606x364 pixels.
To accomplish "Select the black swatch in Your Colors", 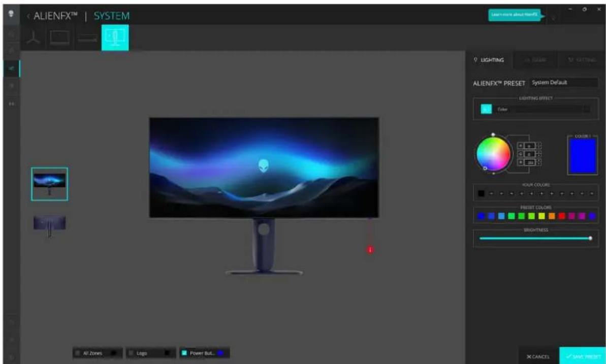I will click(481, 193).
